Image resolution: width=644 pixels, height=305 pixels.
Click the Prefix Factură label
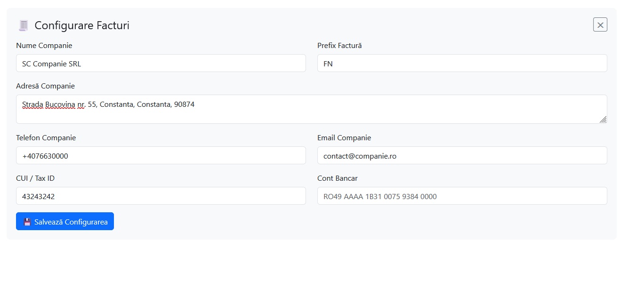339,46
